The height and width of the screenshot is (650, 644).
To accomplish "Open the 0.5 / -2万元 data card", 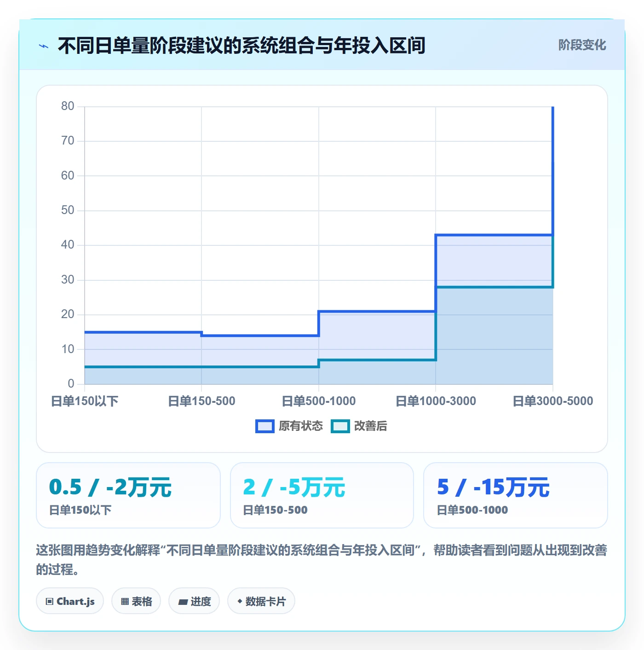I will tap(128, 495).
